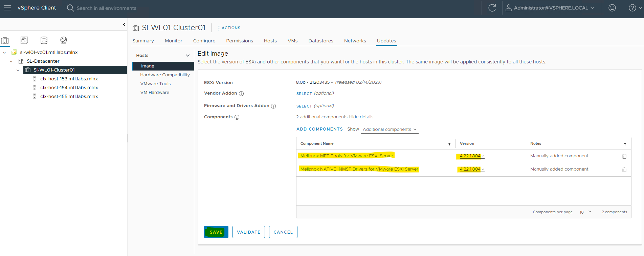This screenshot has height=256, width=644.
Task: Open the Hosts tab
Action: point(270,41)
